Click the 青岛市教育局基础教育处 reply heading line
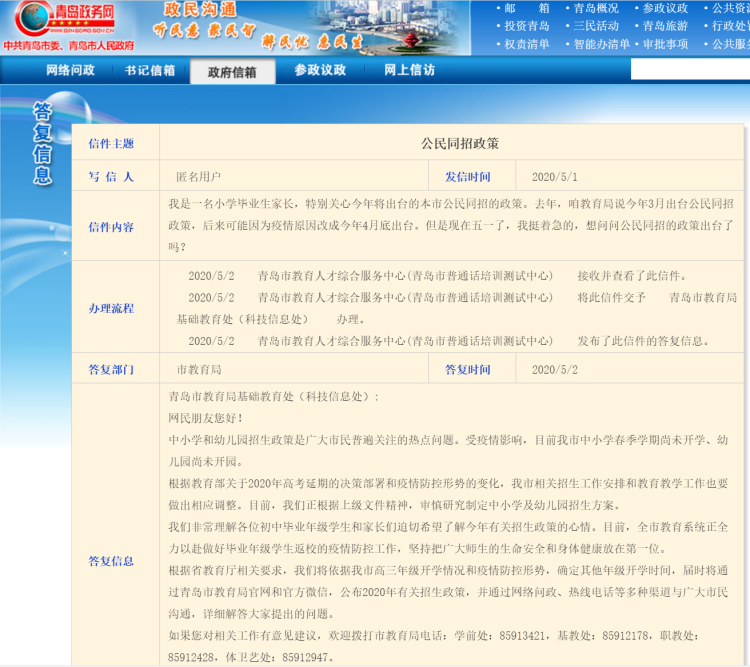This screenshot has height=667, width=750. tap(273, 396)
